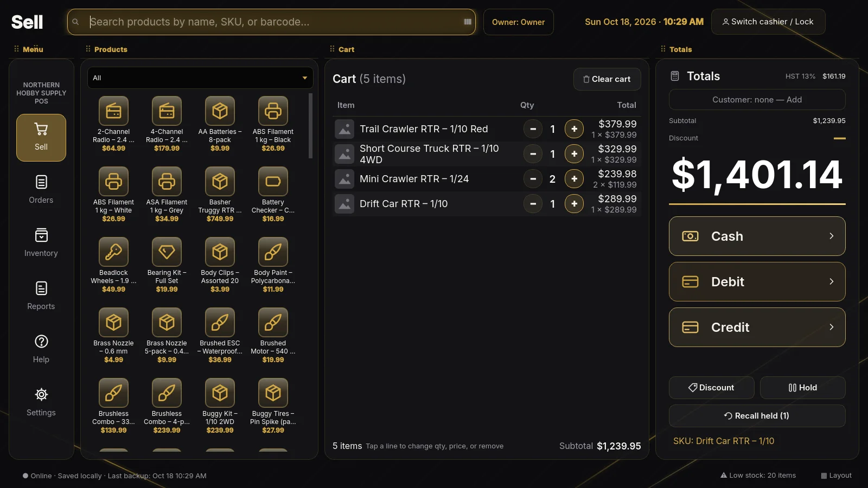
Task: Go to Reports in the sidebar
Action: [41, 296]
